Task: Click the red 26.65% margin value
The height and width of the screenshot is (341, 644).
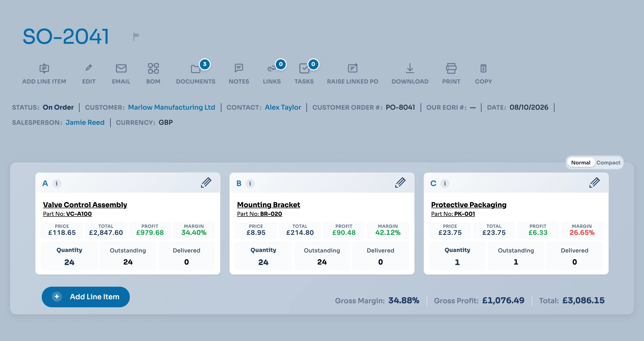Action: (x=582, y=233)
